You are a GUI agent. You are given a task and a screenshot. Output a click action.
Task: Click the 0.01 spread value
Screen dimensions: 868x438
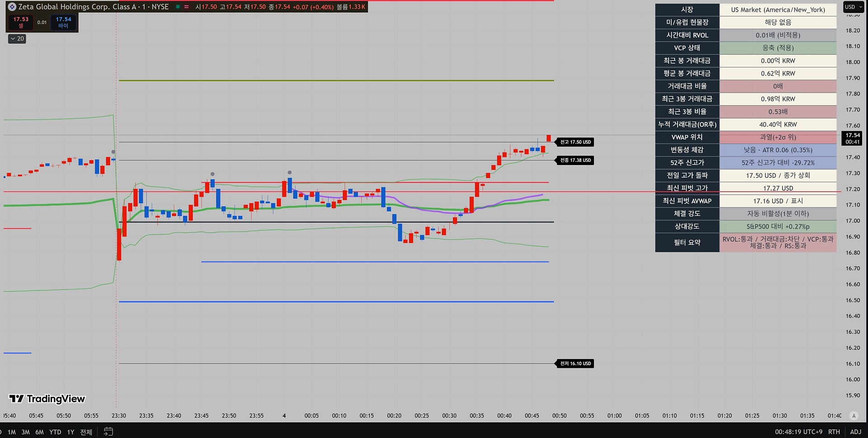pyautogui.click(x=42, y=22)
